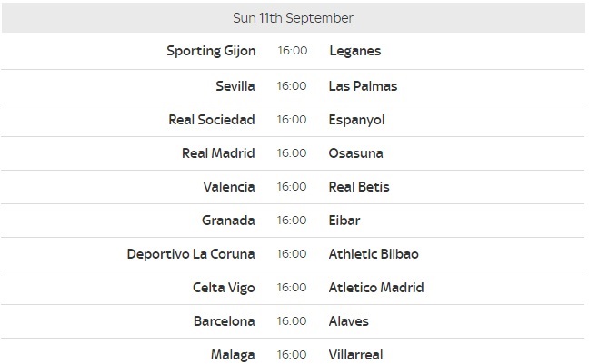Select Osasuna in the fixture list

click(356, 152)
